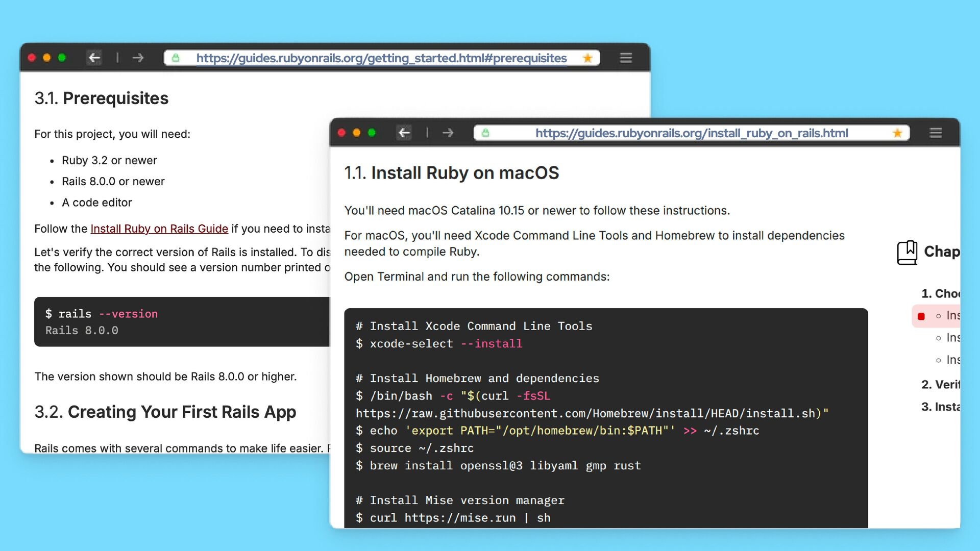Viewport: 980px width, 551px height.
Task: Click the Chapters book icon
Action: 907,253
